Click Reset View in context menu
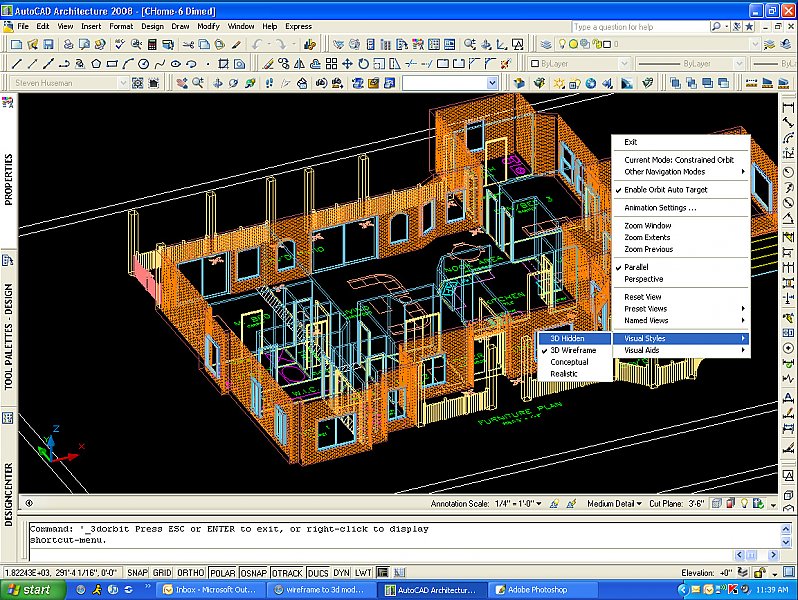The width and height of the screenshot is (798, 600). (x=681, y=297)
